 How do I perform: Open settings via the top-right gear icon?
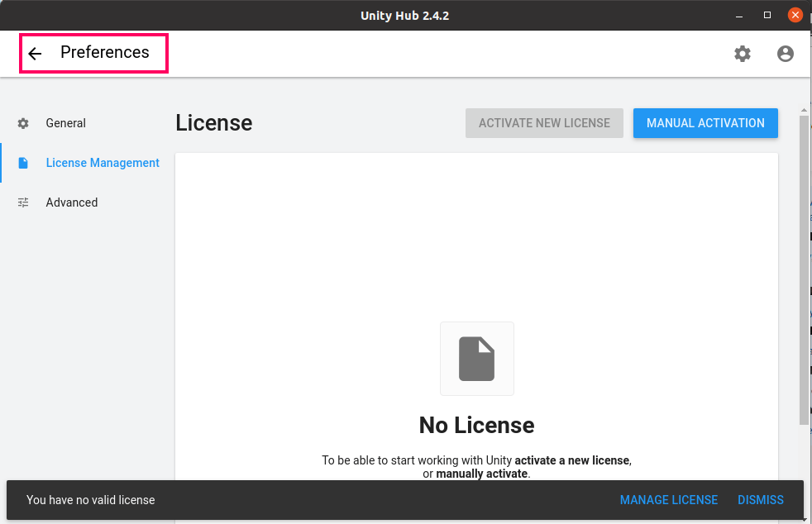pos(743,54)
